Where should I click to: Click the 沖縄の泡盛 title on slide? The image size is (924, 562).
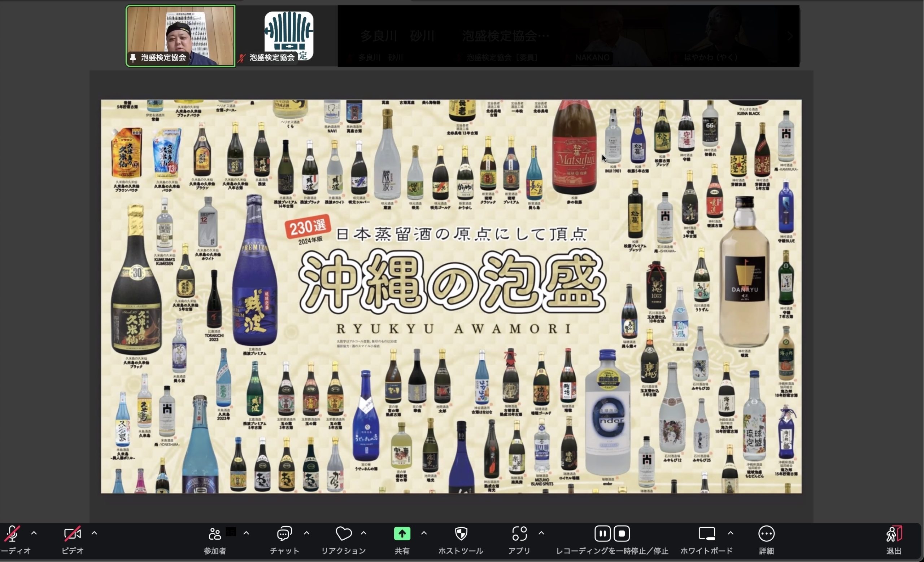[452, 282]
